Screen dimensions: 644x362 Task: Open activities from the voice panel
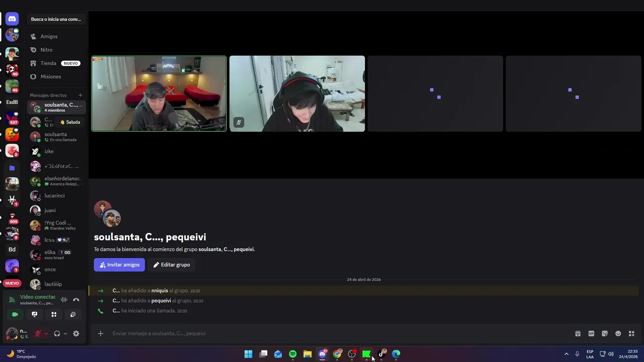[54, 314]
